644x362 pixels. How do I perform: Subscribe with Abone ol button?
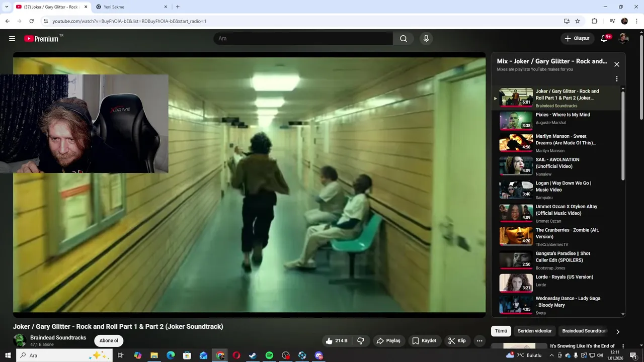click(109, 341)
